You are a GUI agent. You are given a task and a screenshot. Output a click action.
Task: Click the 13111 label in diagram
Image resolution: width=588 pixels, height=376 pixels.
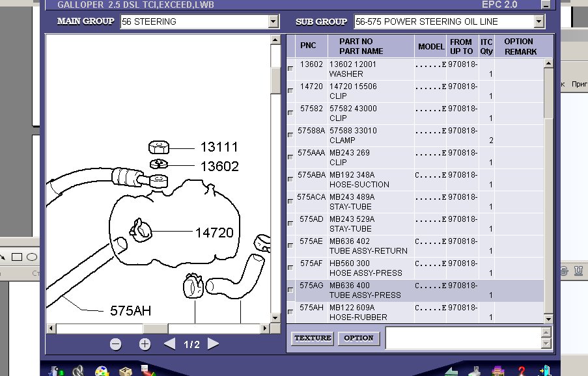(219, 147)
